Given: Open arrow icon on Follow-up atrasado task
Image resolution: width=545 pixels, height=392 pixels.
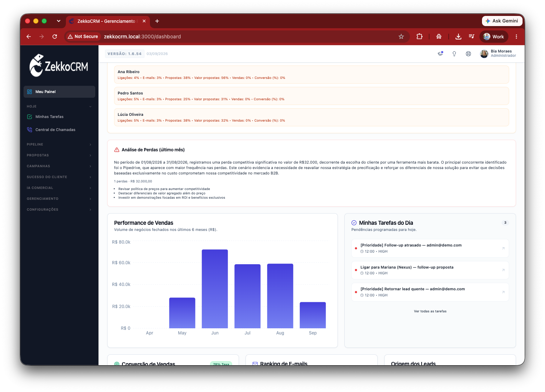Looking at the screenshot, I should [503, 248].
